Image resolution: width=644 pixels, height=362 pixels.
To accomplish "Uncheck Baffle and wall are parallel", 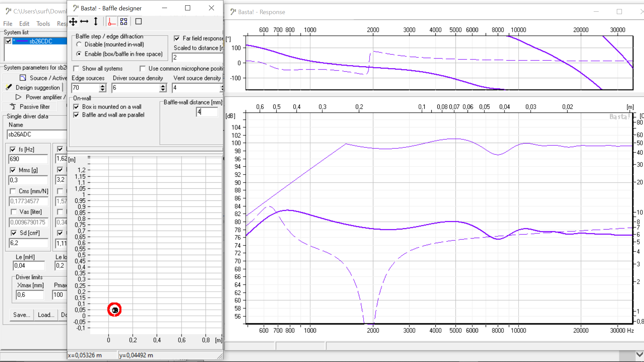I will pos(76,115).
